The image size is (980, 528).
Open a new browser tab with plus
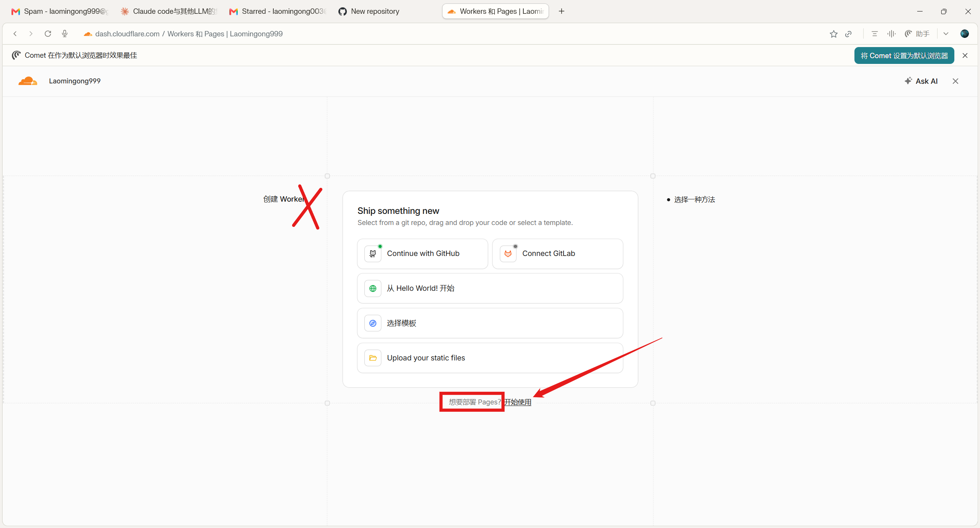(562, 11)
